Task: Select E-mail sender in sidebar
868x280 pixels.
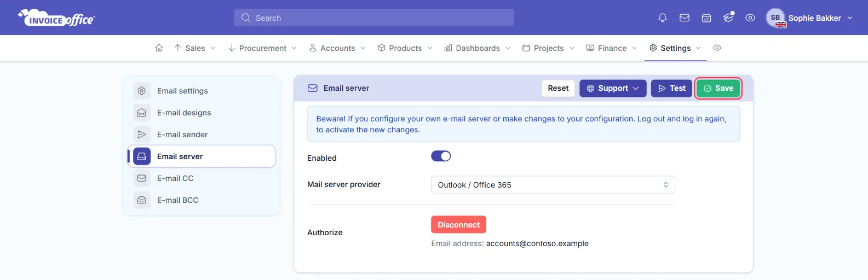Action: (202, 135)
